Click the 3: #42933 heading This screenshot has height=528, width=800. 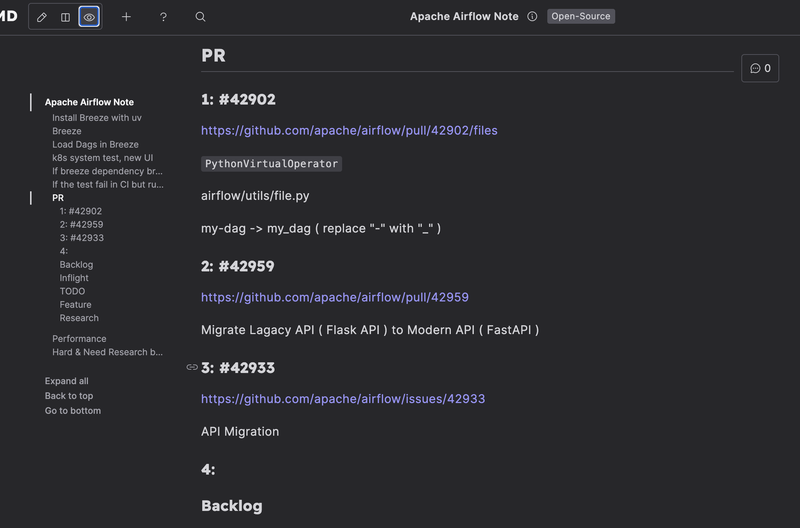tap(238, 368)
